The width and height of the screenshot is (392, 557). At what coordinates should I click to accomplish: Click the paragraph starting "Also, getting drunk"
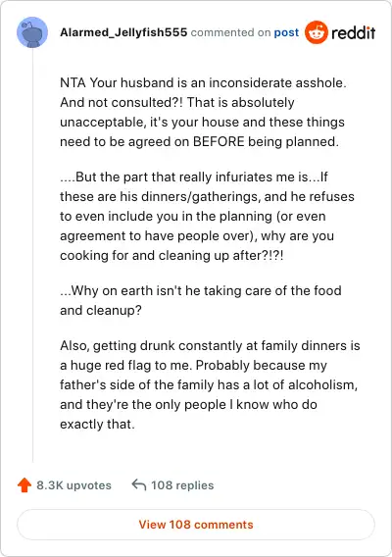210,384
